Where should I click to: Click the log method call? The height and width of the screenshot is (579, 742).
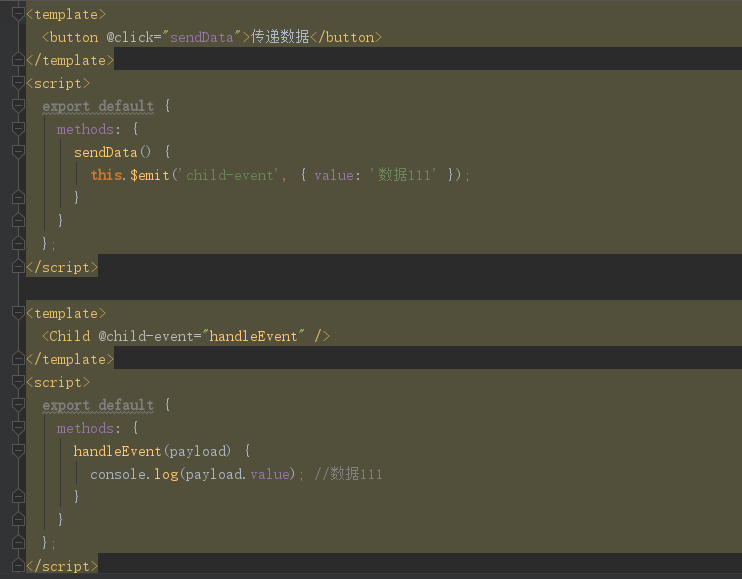coord(166,474)
